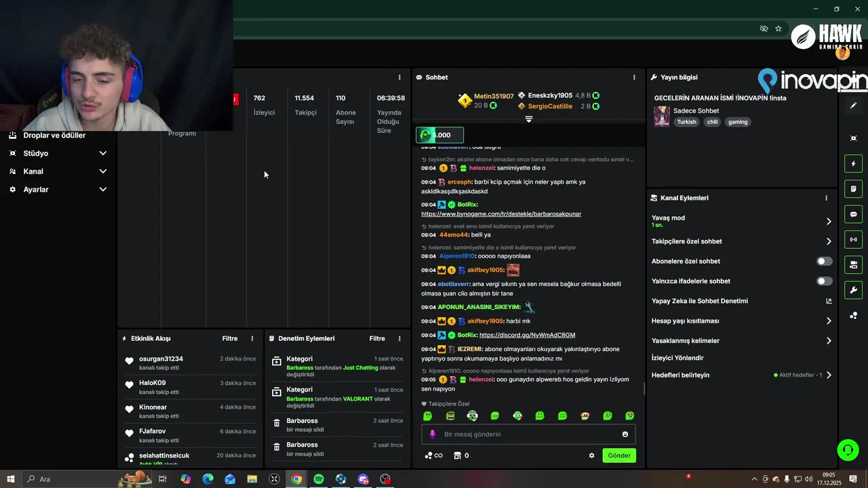
Task: Open Spotify from the taskbar
Action: point(319,479)
